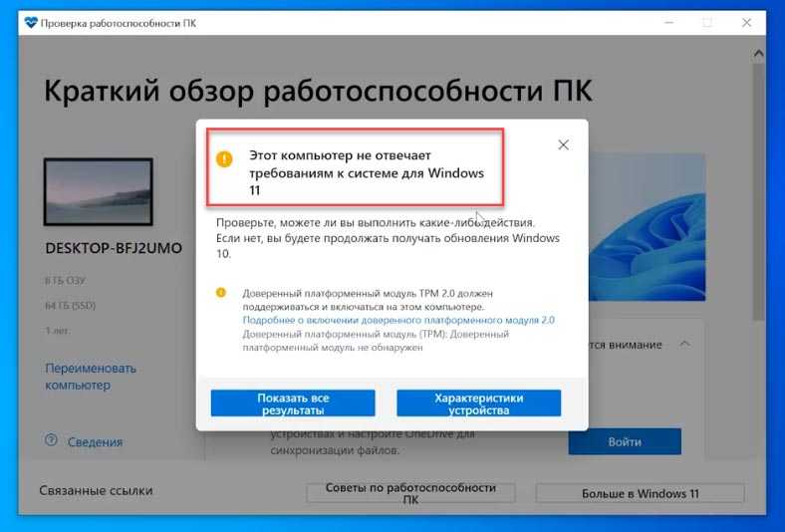Click the '64 ГБ (SSD)' storage text

point(70,305)
